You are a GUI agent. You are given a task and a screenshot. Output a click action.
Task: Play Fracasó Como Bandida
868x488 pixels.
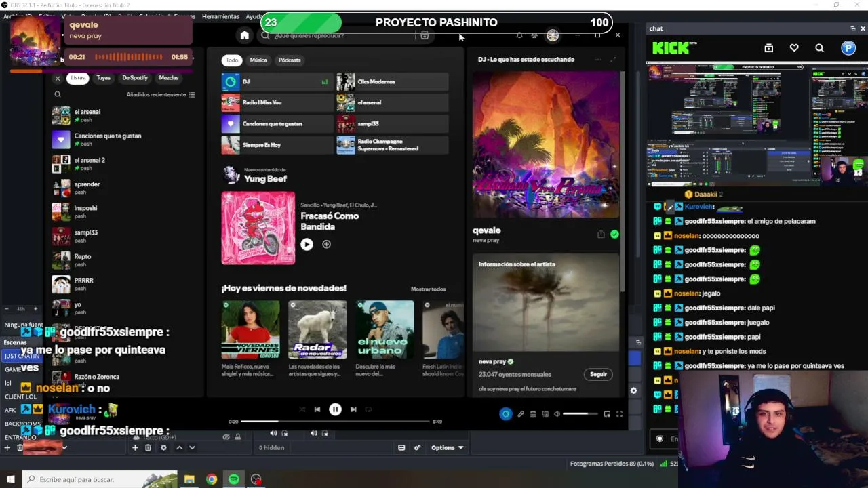click(307, 244)
